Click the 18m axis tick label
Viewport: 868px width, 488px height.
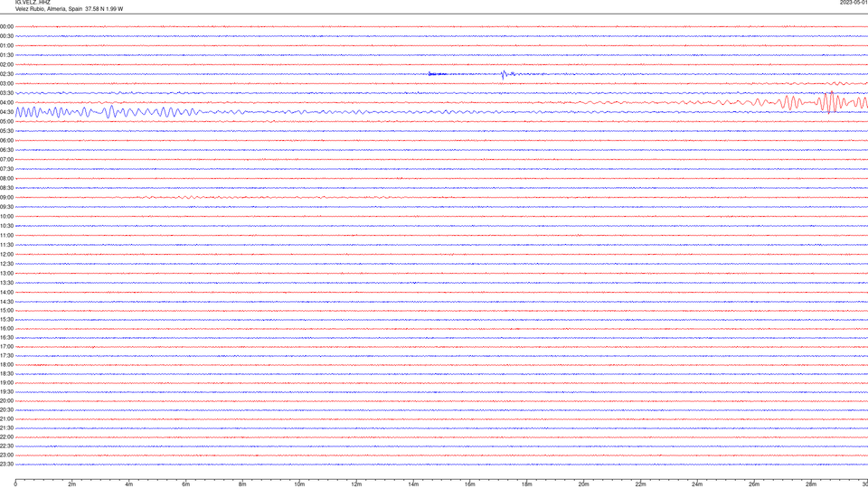[527, 484]
